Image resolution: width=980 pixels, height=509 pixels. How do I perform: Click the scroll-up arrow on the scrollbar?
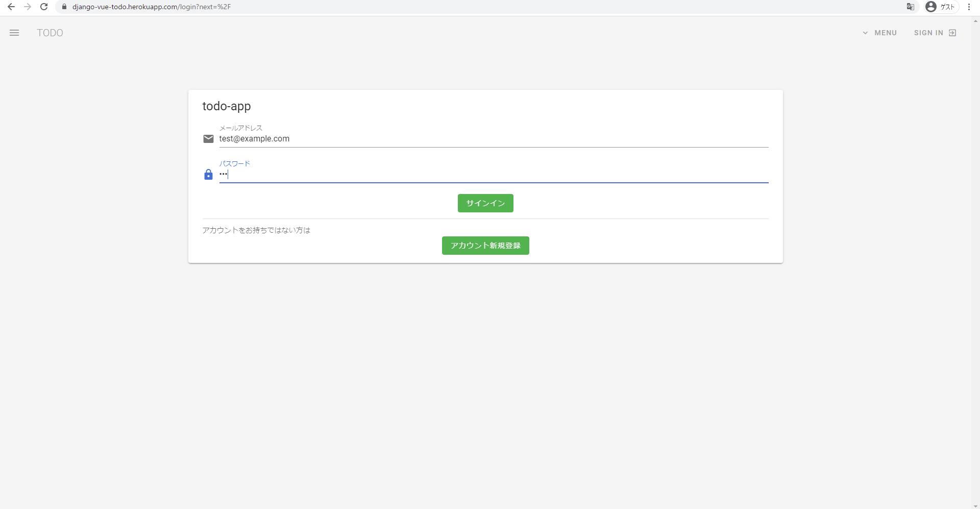coord(974,20)
